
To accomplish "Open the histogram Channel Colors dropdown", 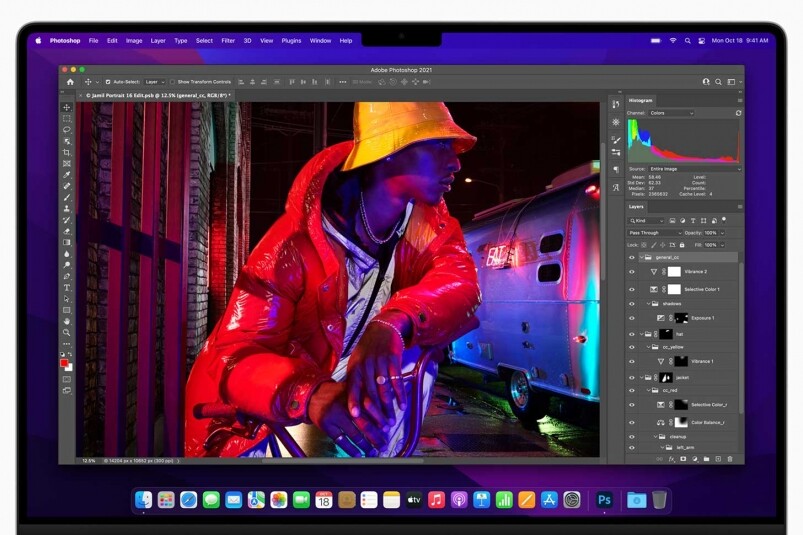I will click(x=671, y=113).
